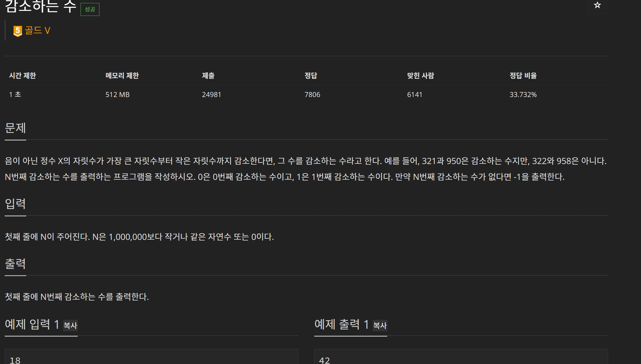Click the gold tier 5 badge icon
641x364 pixels.
click(18, 31)
